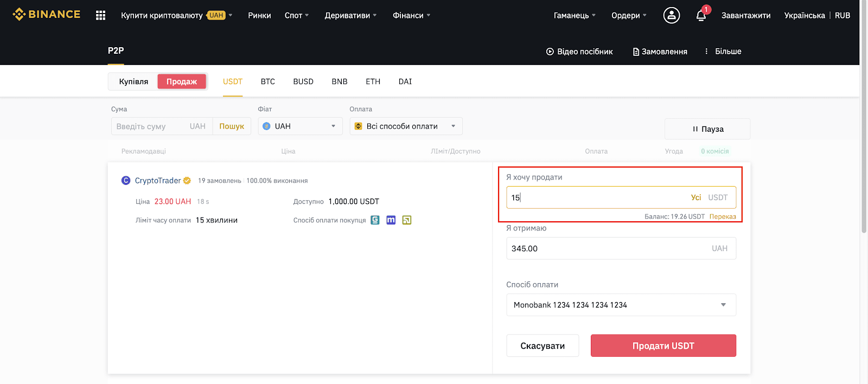Select the BTC crypto tab

(x=268, y=81)
